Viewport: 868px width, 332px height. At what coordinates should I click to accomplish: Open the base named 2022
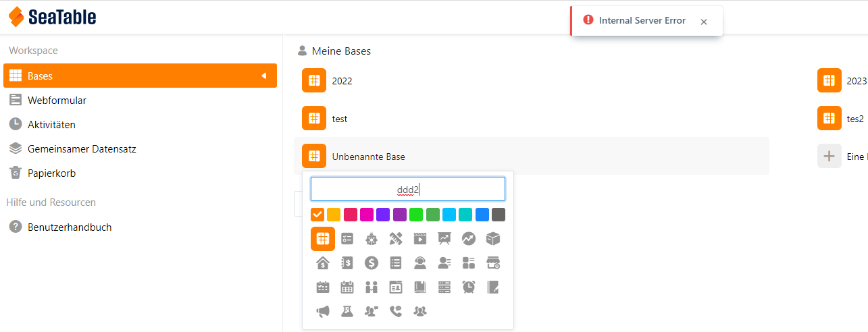pyautogui.click(x=342, y=81)
